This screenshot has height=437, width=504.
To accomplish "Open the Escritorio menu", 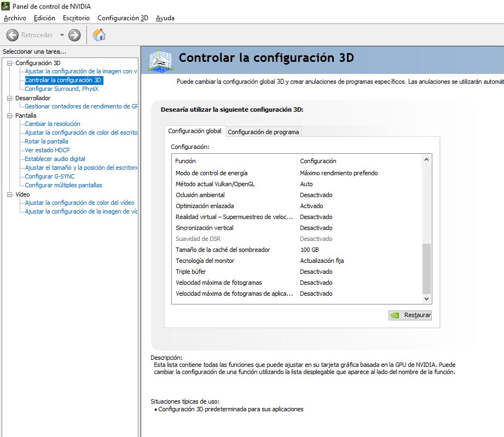I will point(76,18).
